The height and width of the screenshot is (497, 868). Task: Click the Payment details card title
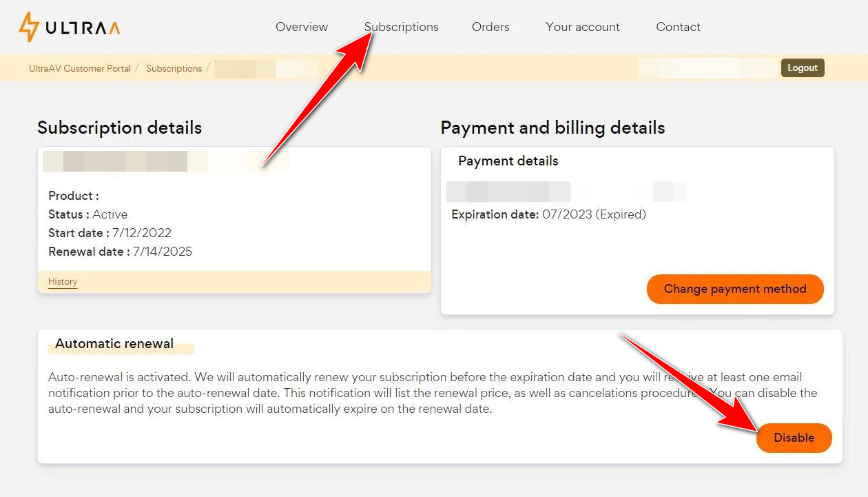point(508,161)
